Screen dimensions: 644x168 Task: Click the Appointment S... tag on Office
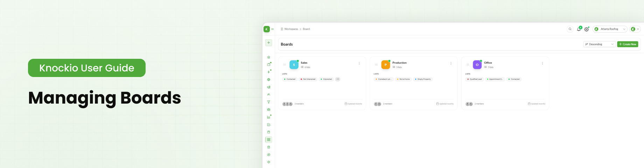pyautogui.click(x=495, y=79)
